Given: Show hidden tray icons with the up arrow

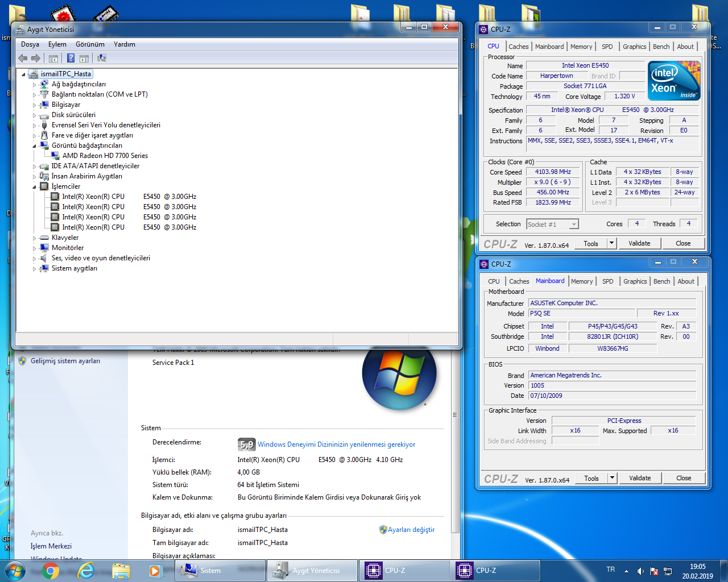Looking at the screenshot, I should (626, 571).
